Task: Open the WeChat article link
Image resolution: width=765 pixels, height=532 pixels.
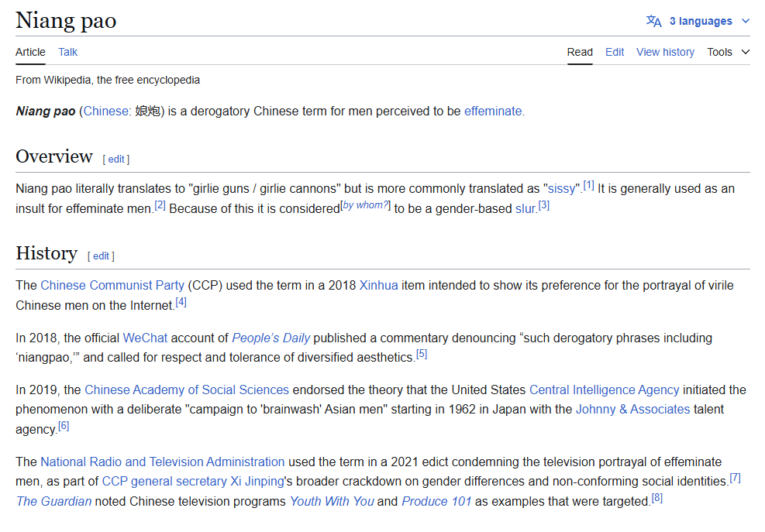Action: point(145,338)
